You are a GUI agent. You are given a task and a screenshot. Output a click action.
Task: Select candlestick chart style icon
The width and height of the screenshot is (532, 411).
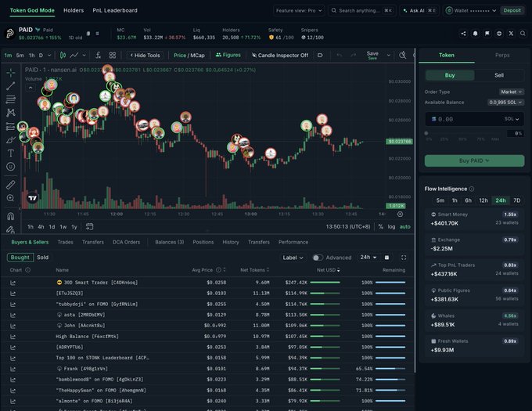click(x=63, y=55)
